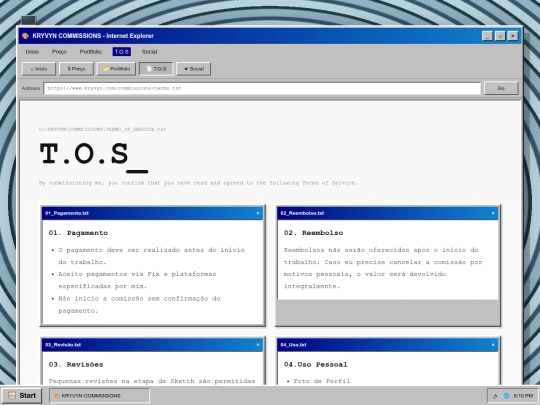Click the volume icon in system tray
This screenshot has height=405, width=540.
(x=496, y=396)
